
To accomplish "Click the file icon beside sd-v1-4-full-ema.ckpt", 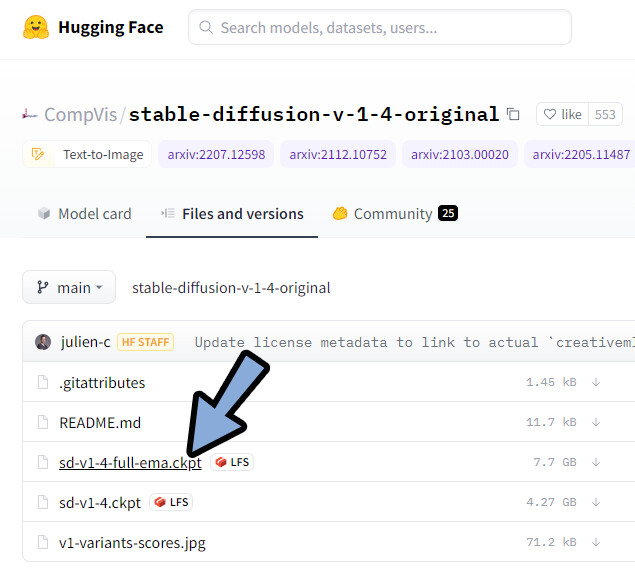I will (43, 462).
